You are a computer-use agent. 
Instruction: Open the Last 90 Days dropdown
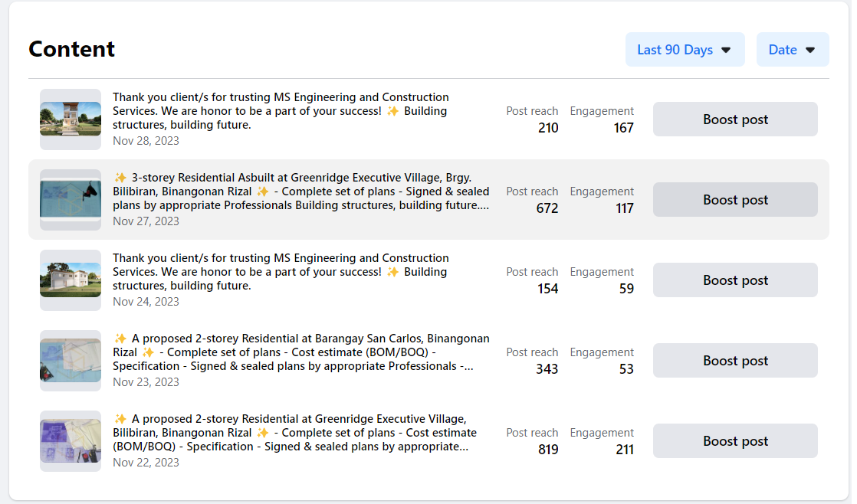[685, 50]
